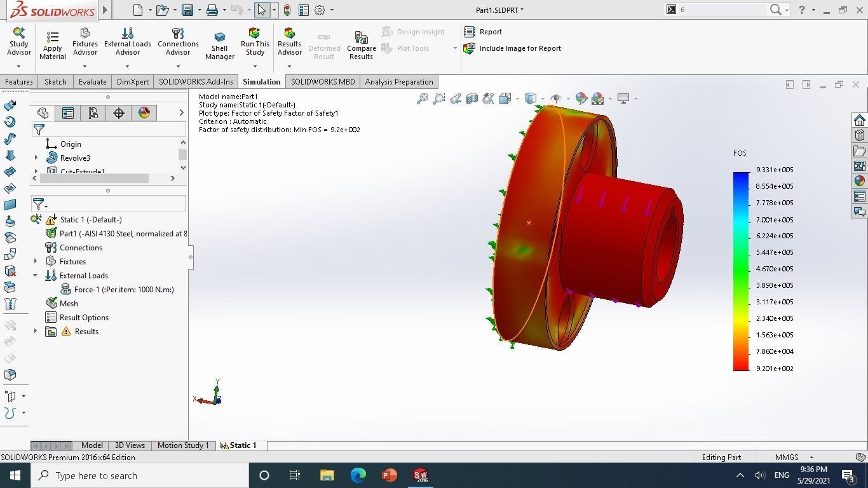This screenshot has height=488, width=868.
Task: Click Run This Study
Action: (255, 42)
